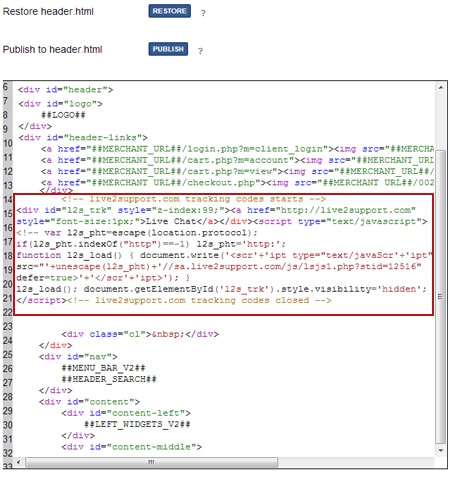This screenshot has height=484, width=450.
Task: Click the div id="header" code line
Action: click(66, 90)
